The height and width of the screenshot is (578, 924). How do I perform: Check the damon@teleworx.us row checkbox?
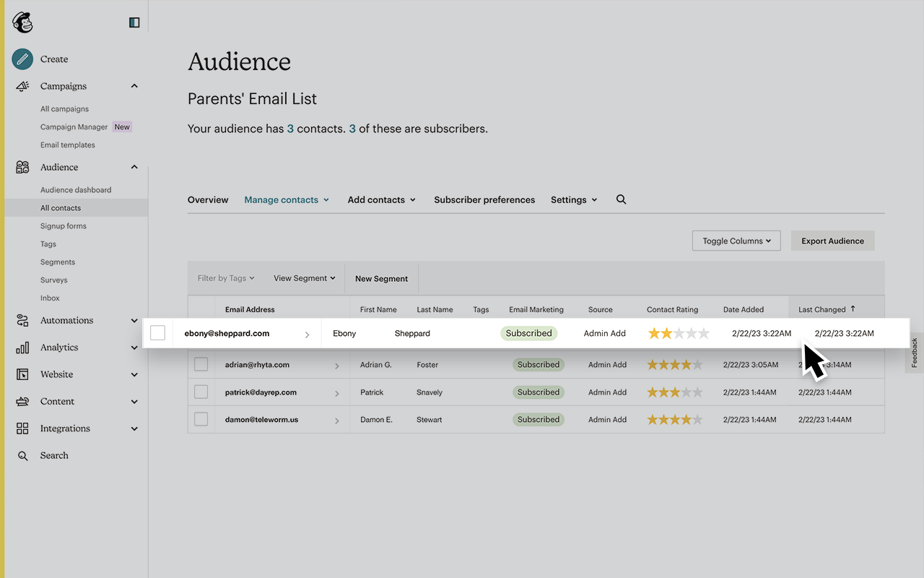pyautogui.click(x=201, y=419)
